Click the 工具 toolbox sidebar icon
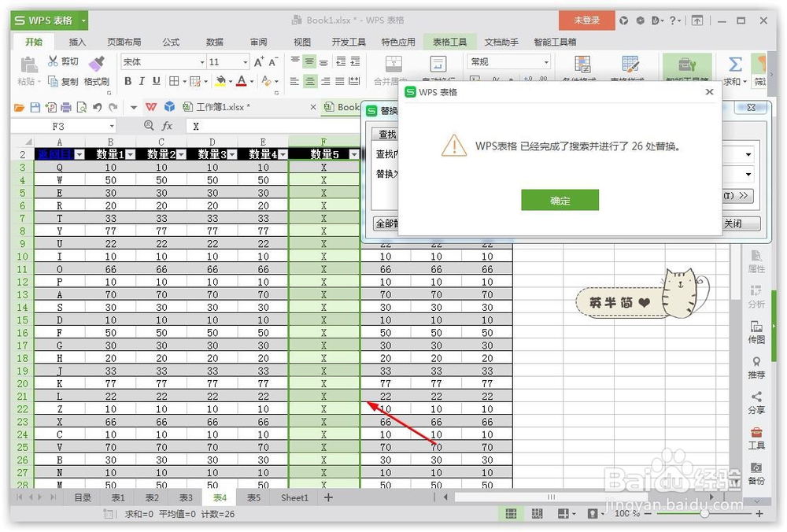Viewport: 787px width, 532px height. point(756,438)
